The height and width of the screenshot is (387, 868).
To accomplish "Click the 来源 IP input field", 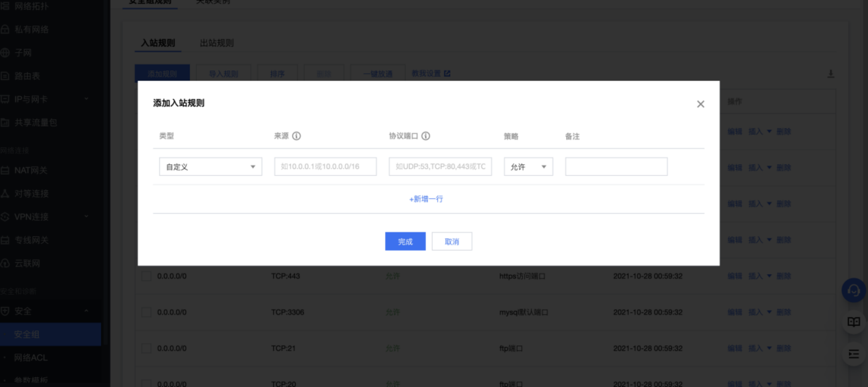I will pos(325,167).
